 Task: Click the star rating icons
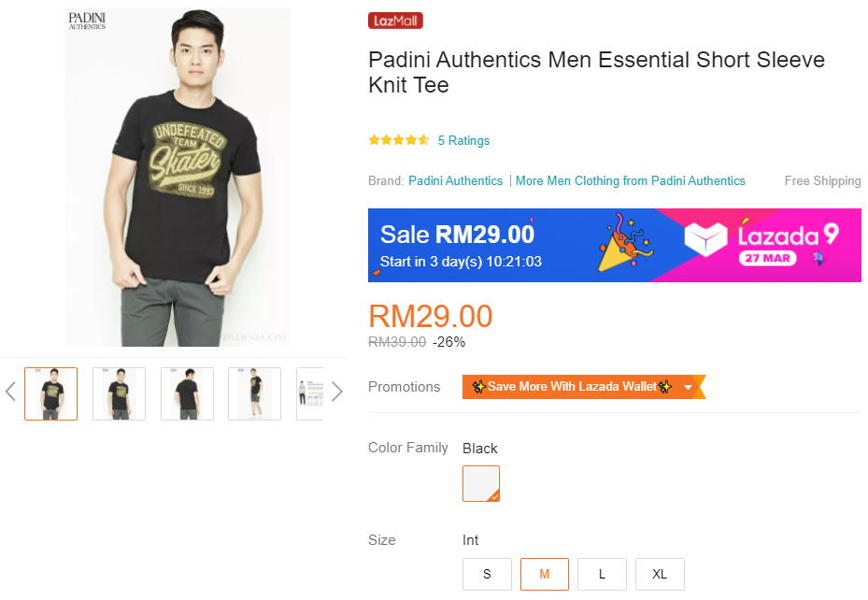click(x=399, y=140)
